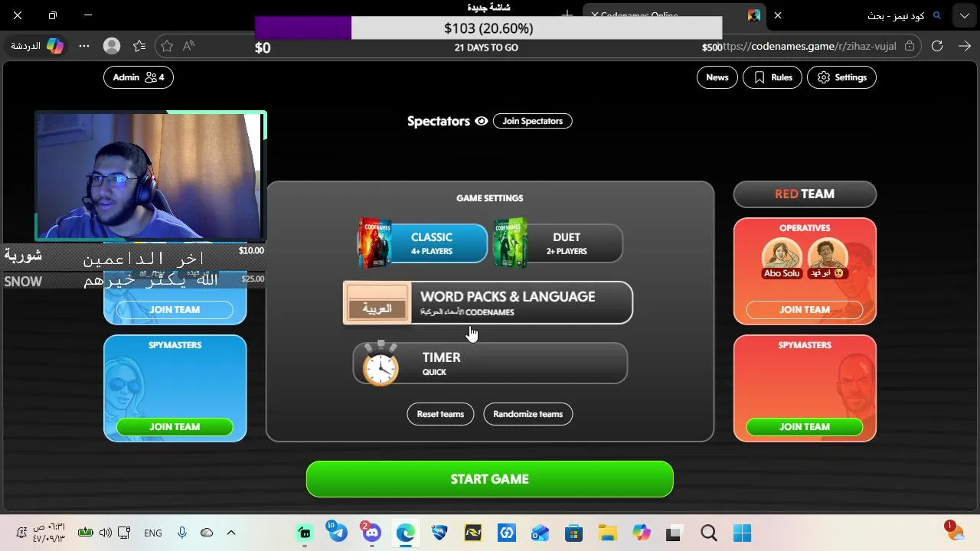Click Reset teams

[x=440, y=414]
